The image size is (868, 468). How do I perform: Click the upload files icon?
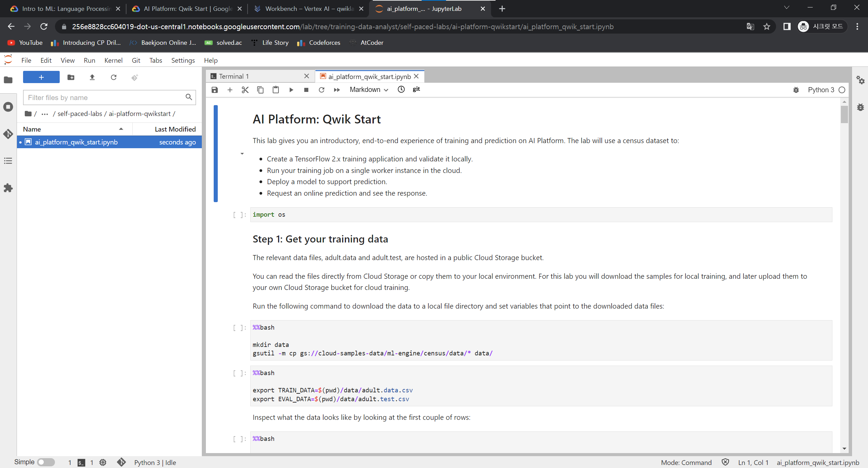92,77
